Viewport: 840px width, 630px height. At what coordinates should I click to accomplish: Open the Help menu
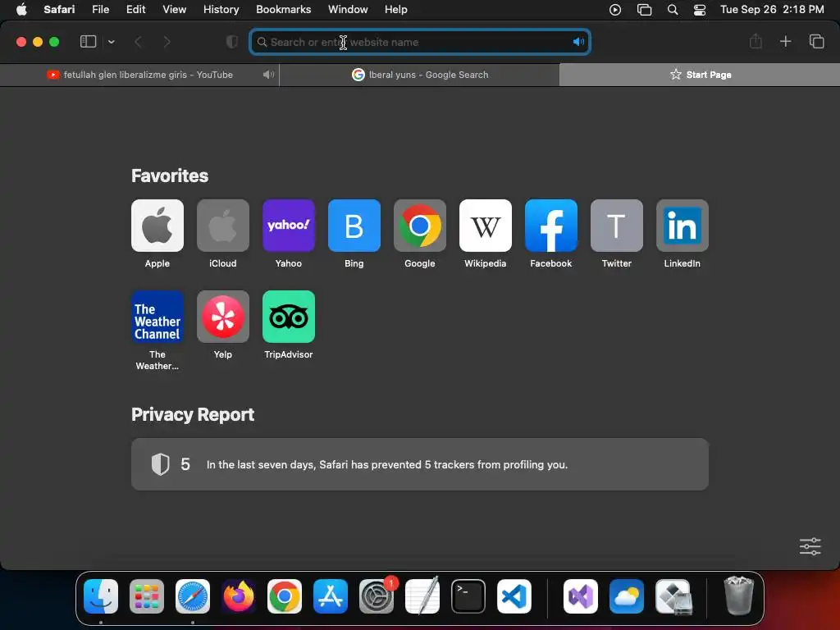tap(396, 10)
